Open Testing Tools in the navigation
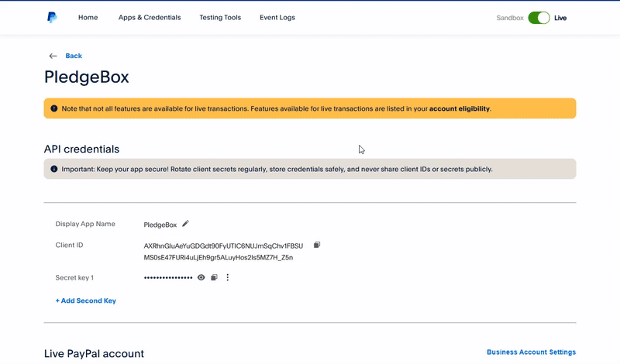 click(220, 18)
